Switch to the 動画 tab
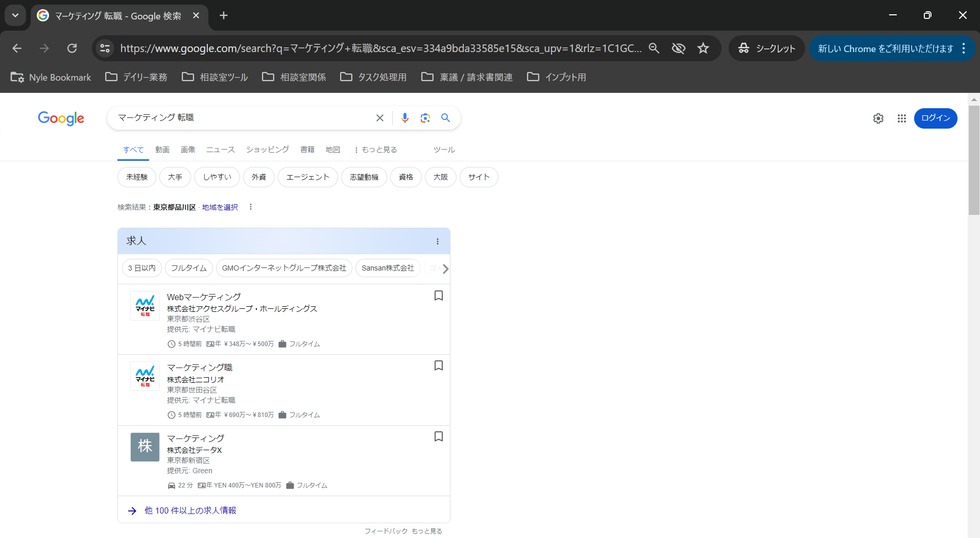This screenshot has width=980, height=538. click(x=162, y=150)
